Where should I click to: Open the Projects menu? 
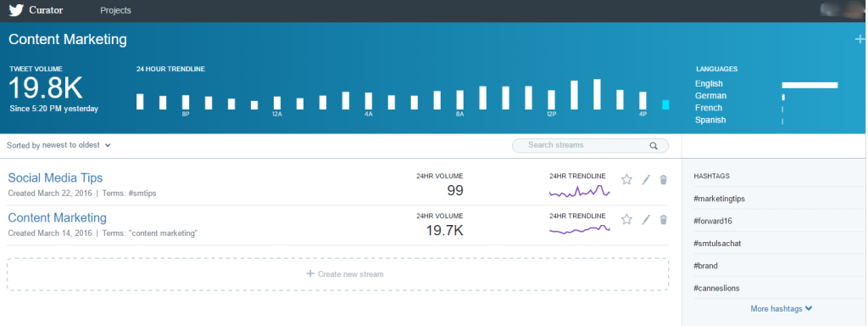pos(115,10)
